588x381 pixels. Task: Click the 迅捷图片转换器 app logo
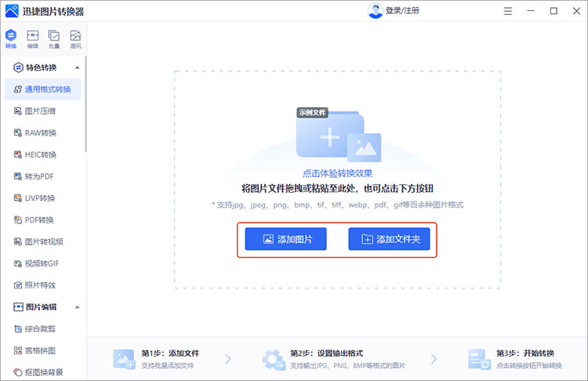pyautogui.click(x=12, y=11)
